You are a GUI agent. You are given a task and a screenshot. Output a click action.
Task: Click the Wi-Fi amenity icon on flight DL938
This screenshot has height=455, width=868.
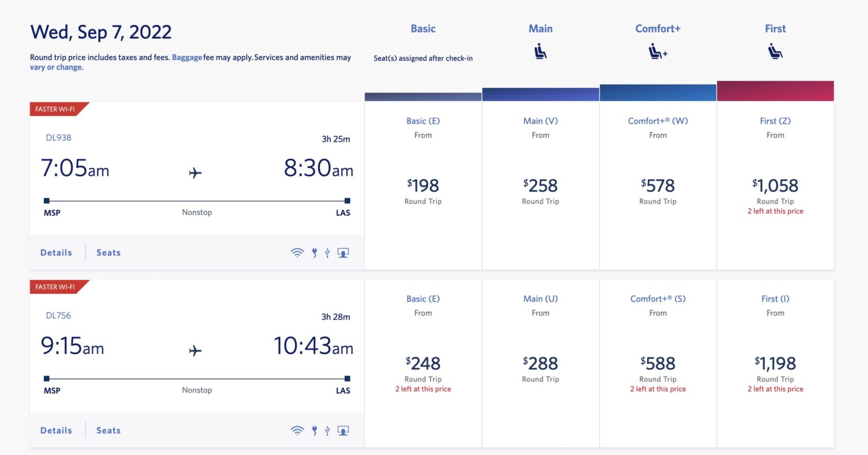297,252
